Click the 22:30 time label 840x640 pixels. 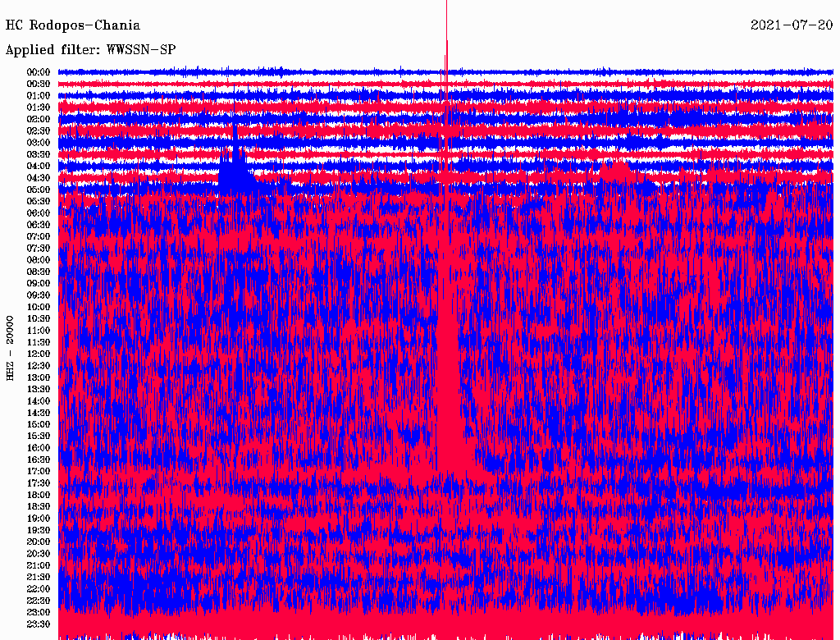[39, 601]
